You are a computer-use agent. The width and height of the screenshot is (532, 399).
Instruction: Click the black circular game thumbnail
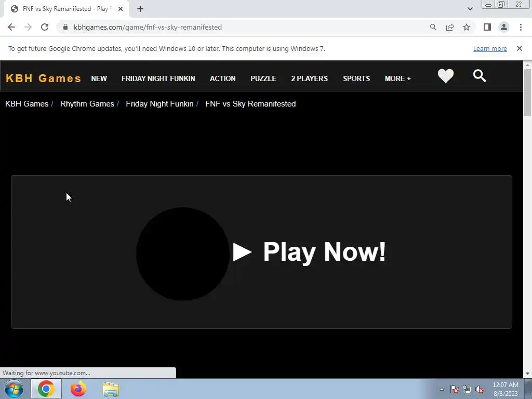coord(183,254)
